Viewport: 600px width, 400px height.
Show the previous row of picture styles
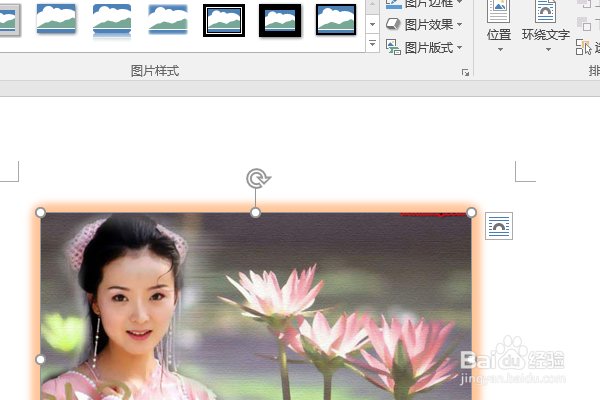coord(372,6)
